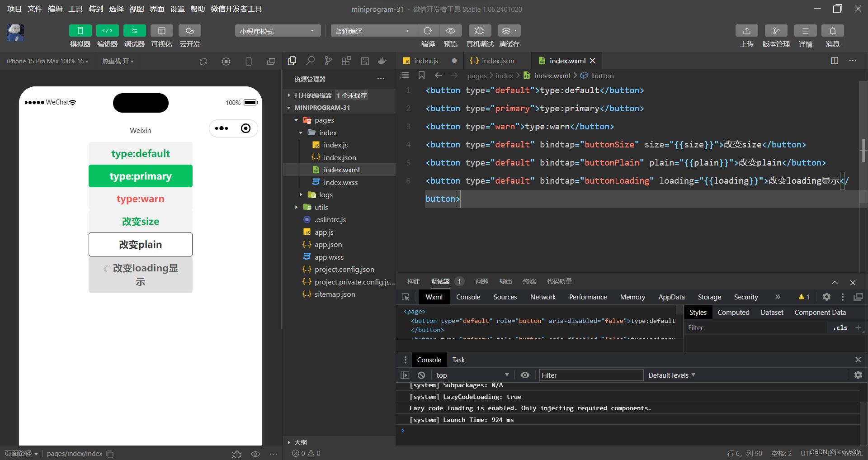Expand the logs folder
This screenshot has width=868, height=460.
[325, 195]
